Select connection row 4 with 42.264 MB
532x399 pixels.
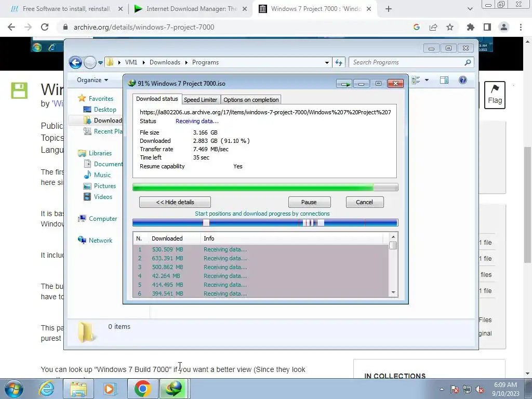261,276
